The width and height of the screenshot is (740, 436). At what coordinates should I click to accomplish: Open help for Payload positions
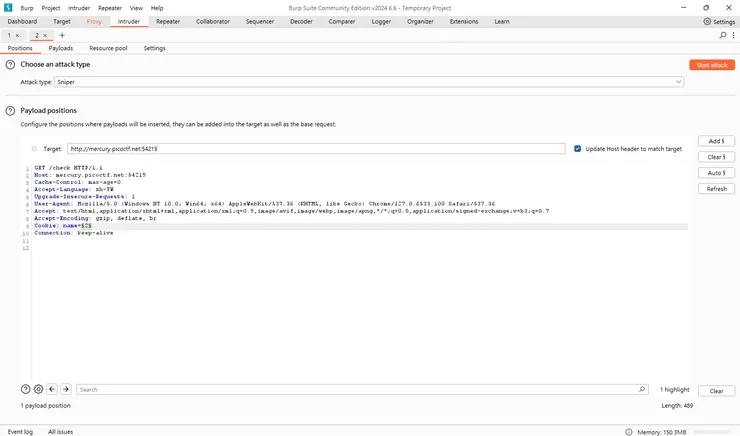click(x=10, y=111)
